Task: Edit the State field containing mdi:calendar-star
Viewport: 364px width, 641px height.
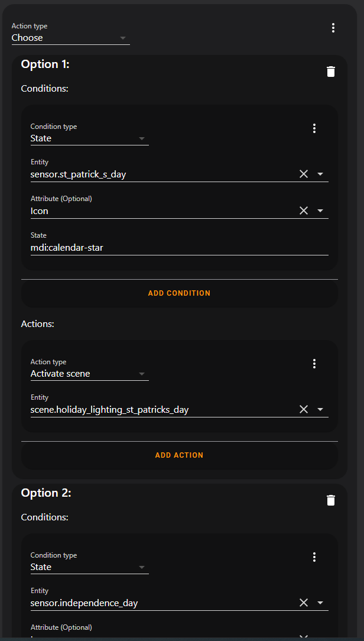Action: [177, 248]
